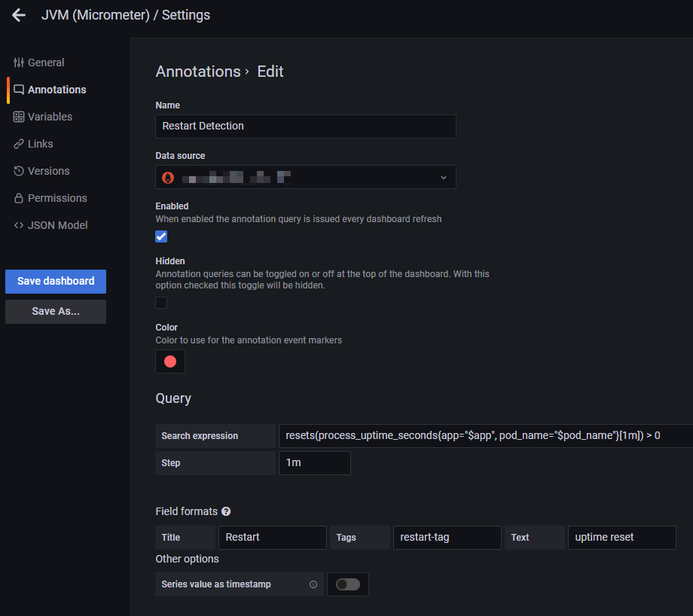Click the Versions history icon
This screenshot has height=616, width=693.
pyautogui.click(x=19, y=171)
